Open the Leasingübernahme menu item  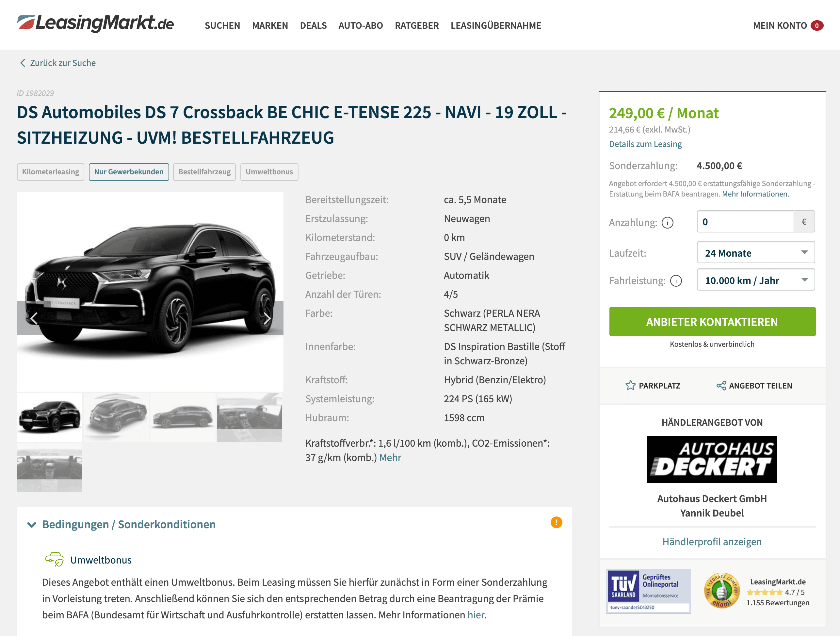[x=496, y=25]
